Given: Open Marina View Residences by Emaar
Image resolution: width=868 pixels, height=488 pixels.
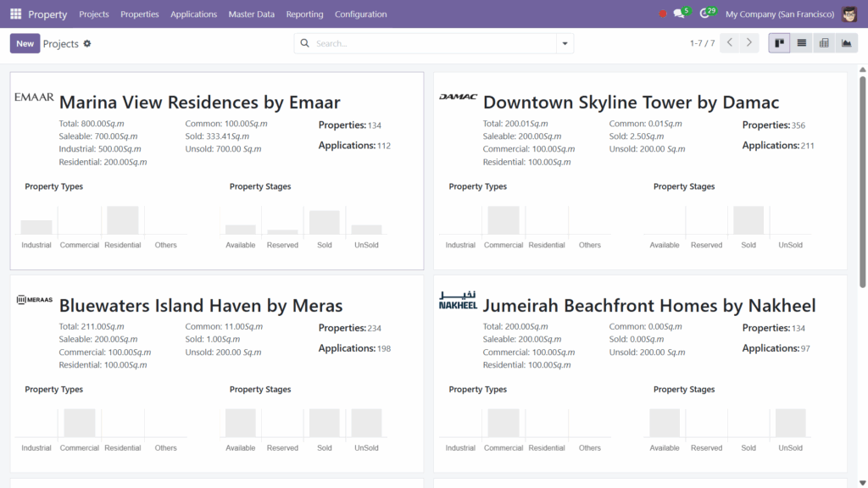Looking at the screenshot, I should (199, 102).
